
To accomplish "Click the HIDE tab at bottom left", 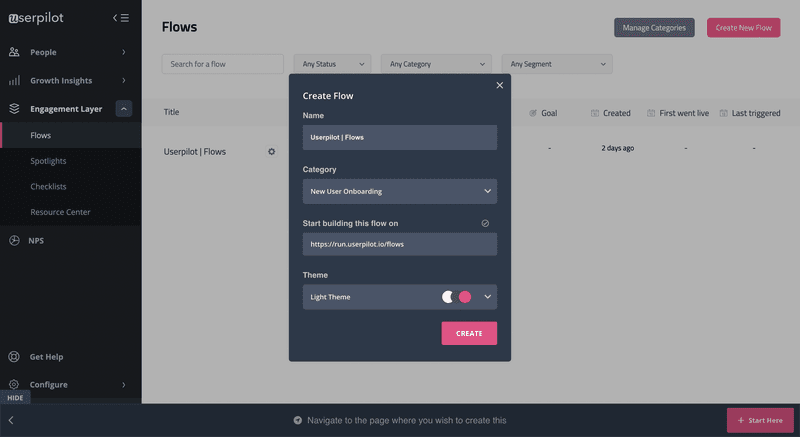I will click(15, 398).
